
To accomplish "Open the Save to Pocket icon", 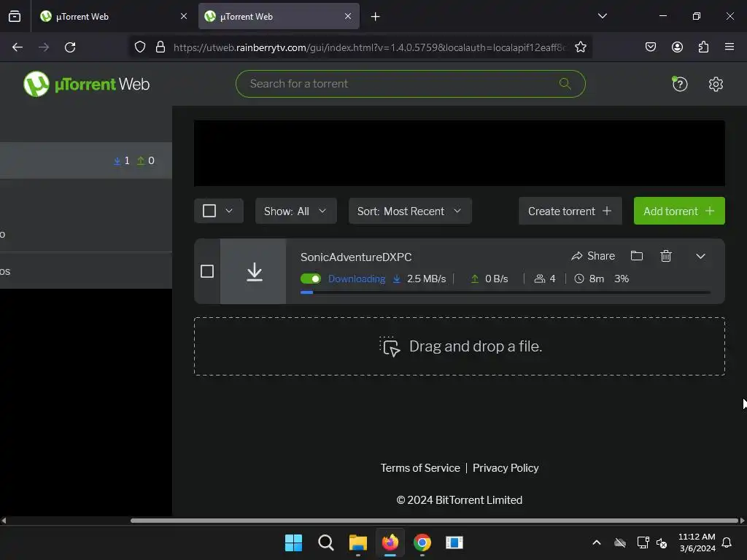I will [x=650, y=47].
